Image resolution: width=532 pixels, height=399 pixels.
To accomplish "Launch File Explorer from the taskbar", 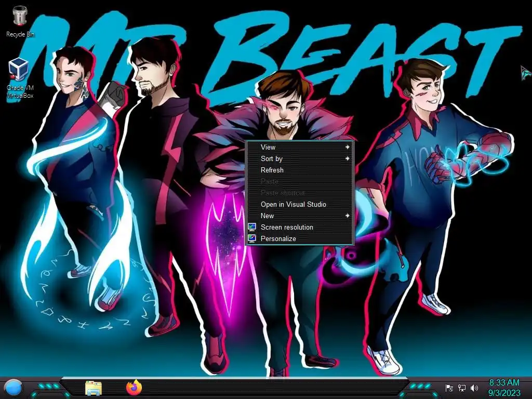I will point(94,388).
